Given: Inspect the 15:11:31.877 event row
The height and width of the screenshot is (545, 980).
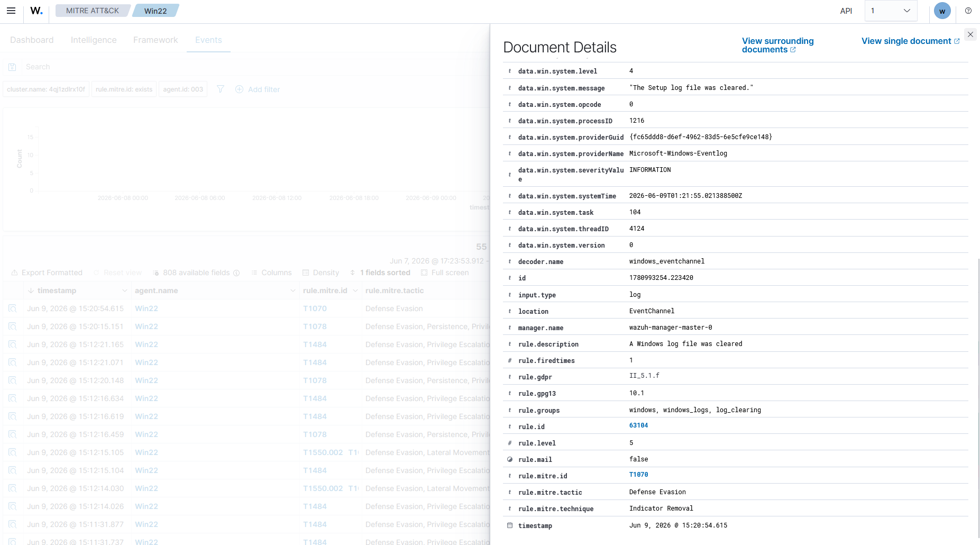Looking at the screenshot, I should pyautogui.click(x=13, y=524).
